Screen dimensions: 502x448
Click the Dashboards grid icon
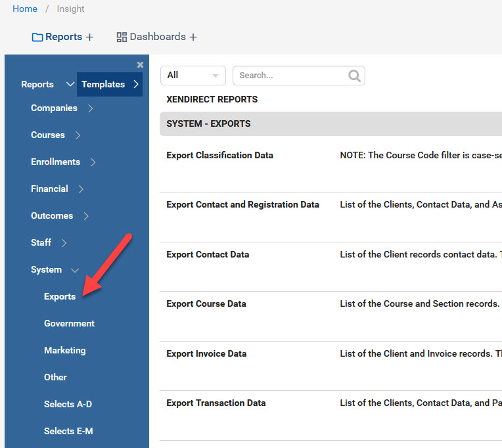(122, 37)
